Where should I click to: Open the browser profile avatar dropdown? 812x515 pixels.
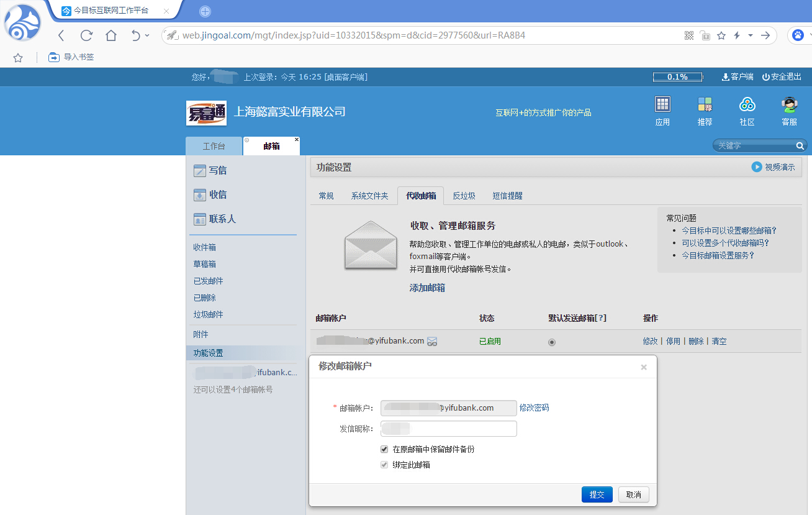click(798, 35)
